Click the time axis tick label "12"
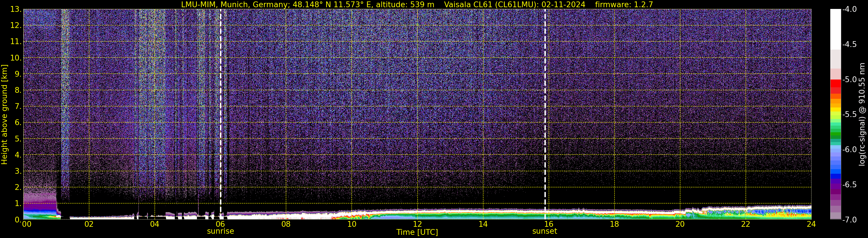 (417, 224)
